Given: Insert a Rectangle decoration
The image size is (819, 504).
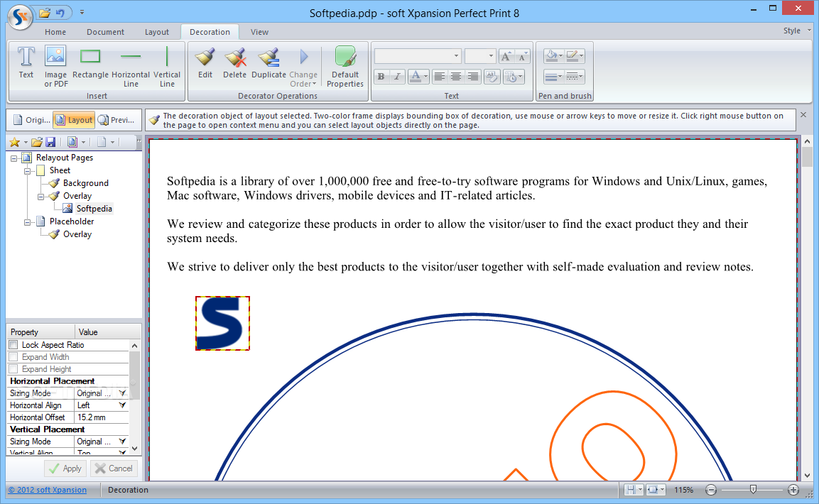Looking at the screenshot, I should tap(90, 63).
